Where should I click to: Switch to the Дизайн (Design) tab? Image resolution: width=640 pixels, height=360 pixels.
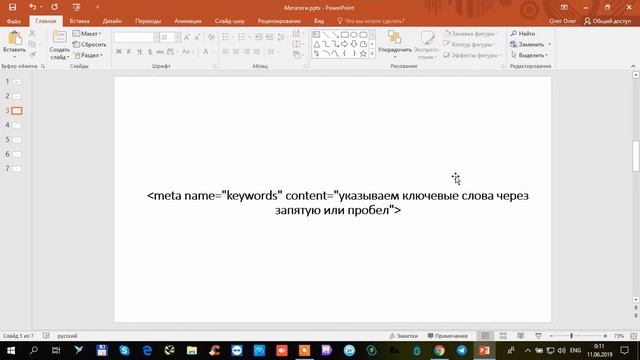point(112,21)
